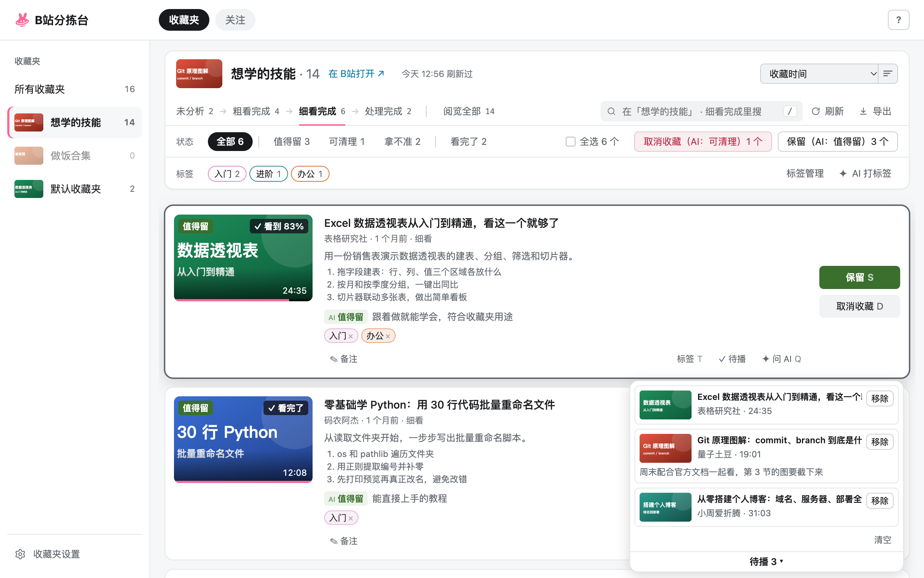Open the 粗看完成 4 stage tab
Image resolution: width=924 pixels, height=578 pixels.
coord(256,111)
